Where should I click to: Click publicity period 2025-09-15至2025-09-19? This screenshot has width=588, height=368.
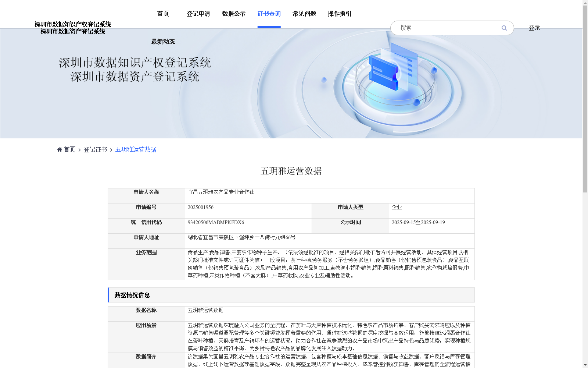click(418, 222)
